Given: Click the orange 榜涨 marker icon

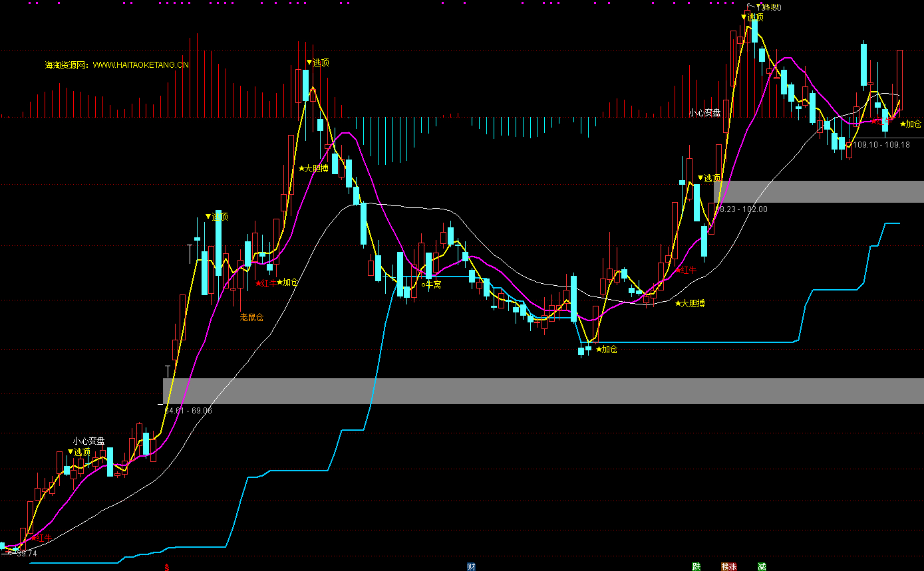Looking at the screenshot, I should tap(728, 567).
